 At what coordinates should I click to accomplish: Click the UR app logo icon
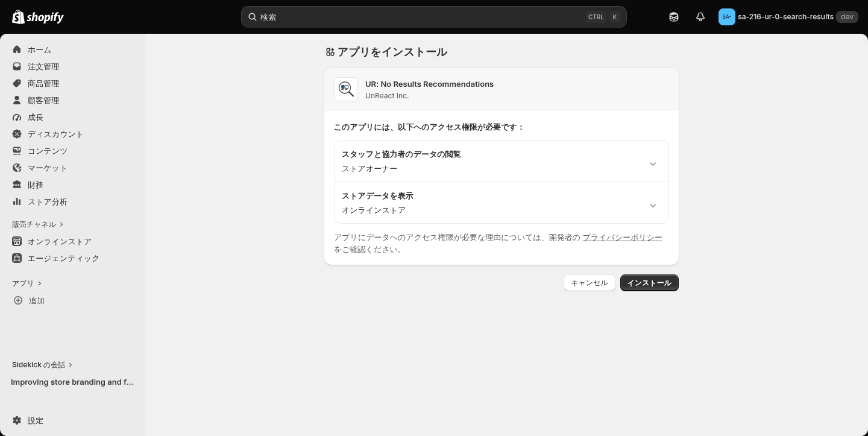pyautogui.click(x=346, y=89)
